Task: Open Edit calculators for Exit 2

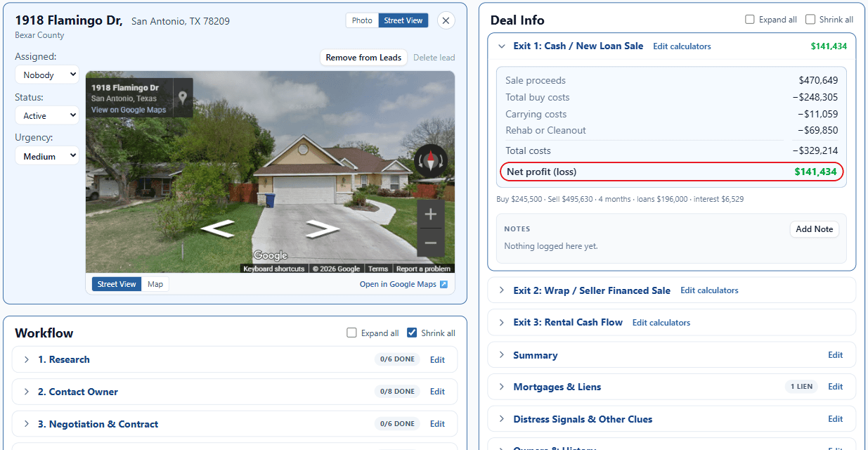Action: click(709, 290)
